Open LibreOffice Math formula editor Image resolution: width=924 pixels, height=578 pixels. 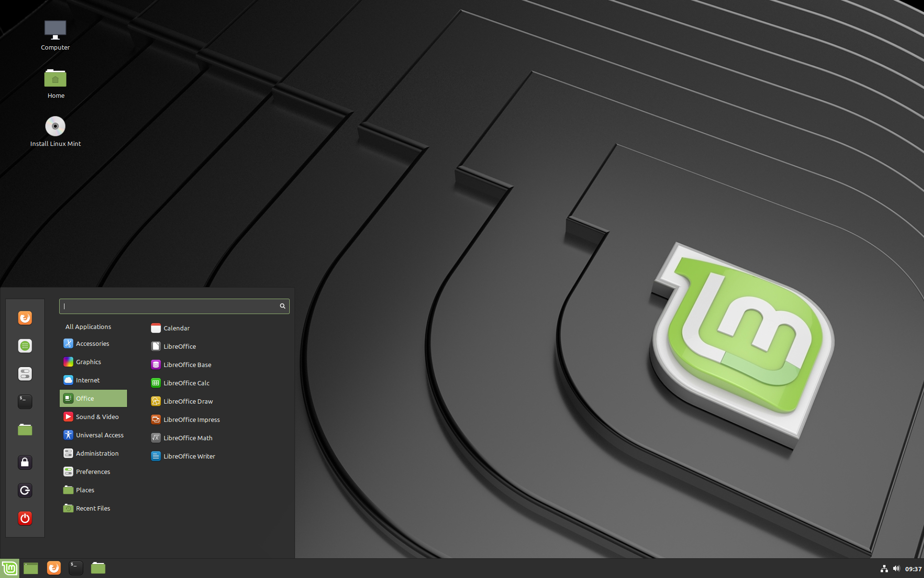188,437
